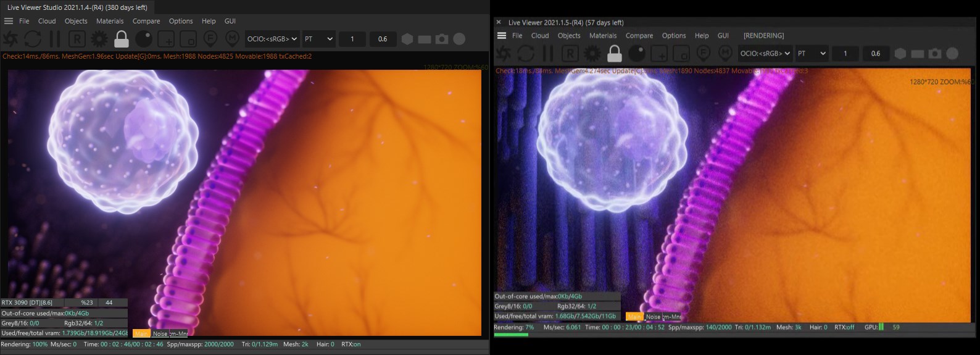980x355 pixels.
Task: Select Main pass tab in left window
Action: pyautogui.click(x=141, y=333)
